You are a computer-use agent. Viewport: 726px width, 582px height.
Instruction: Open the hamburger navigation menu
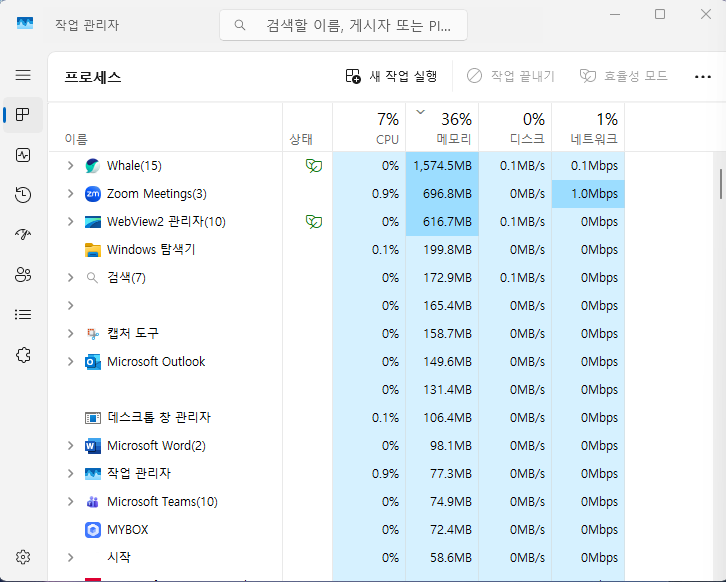pos(23,75)
